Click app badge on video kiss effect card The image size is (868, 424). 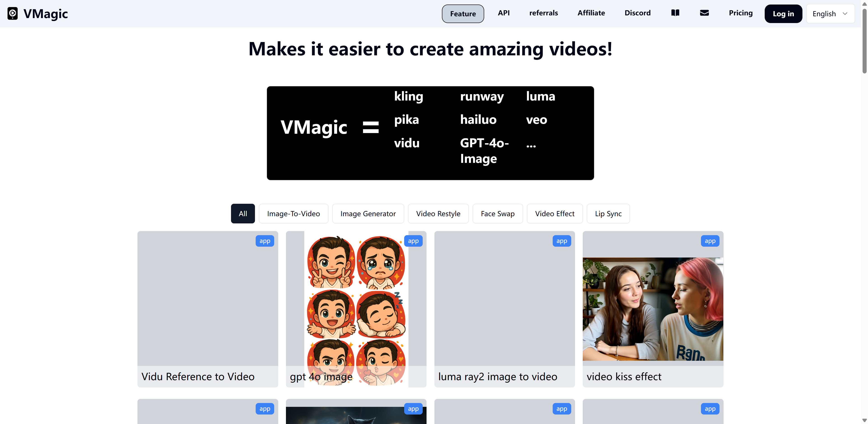point(710,241)
